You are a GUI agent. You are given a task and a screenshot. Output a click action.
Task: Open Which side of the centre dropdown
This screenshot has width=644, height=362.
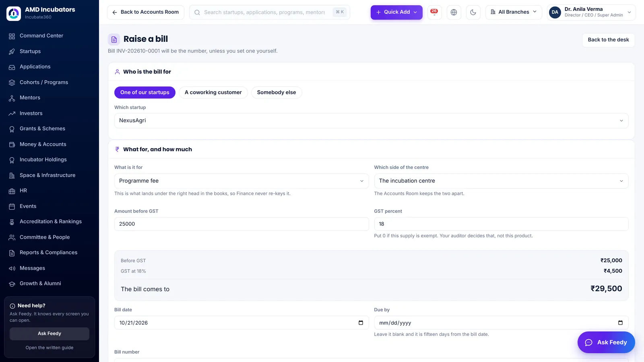click(501, 181)
